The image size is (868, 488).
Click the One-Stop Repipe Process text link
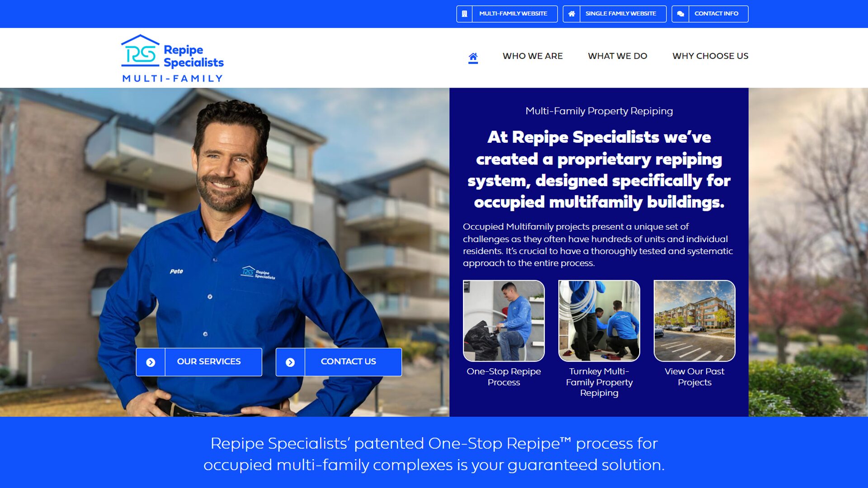504,377
